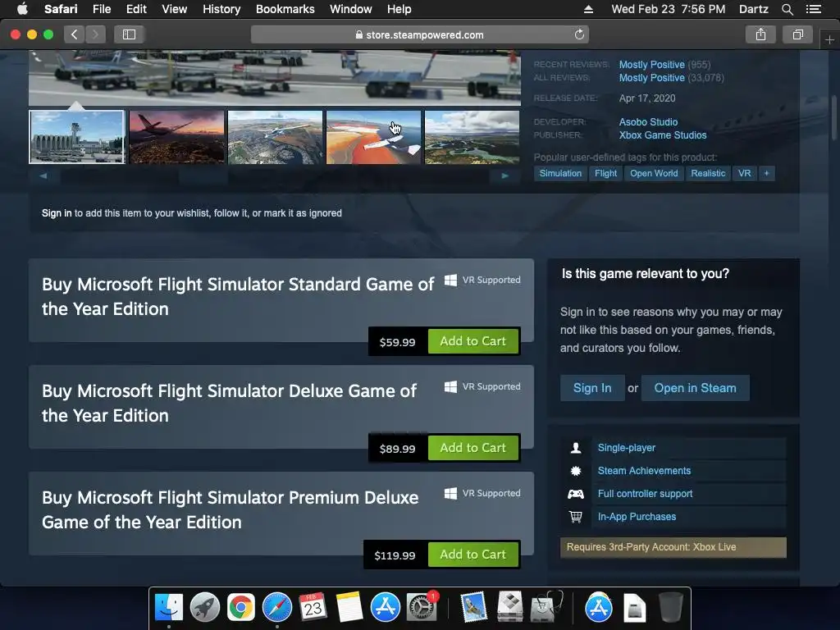Open the Help menu

tap(399, 9)
